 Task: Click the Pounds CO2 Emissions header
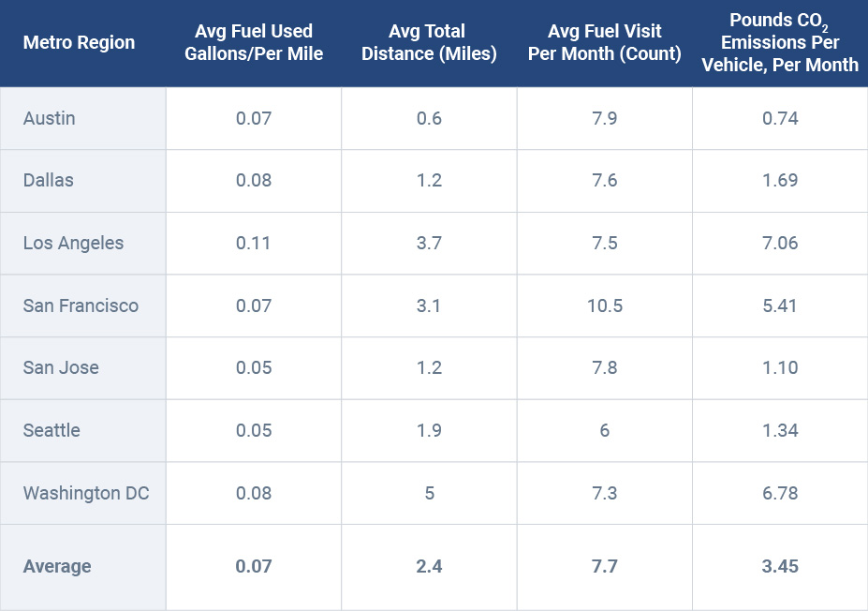[x=780, y=43]
